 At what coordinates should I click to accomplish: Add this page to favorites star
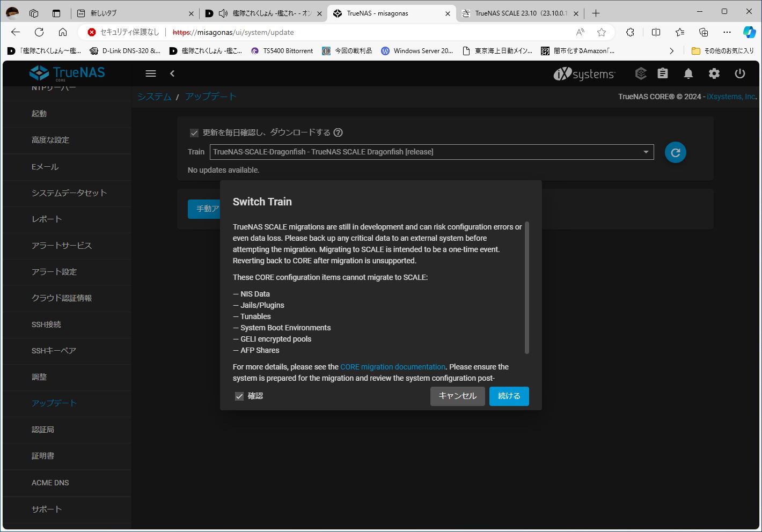602,32
